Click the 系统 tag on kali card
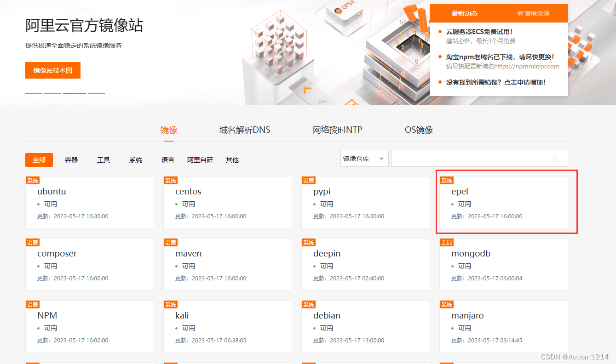Screen dimensions: 616x364 tap(171, 304)
